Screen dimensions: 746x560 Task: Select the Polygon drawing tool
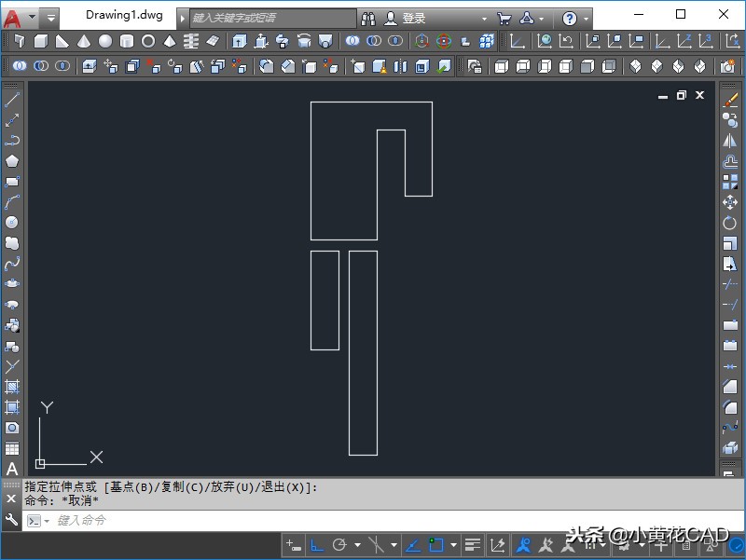[12, 161]
